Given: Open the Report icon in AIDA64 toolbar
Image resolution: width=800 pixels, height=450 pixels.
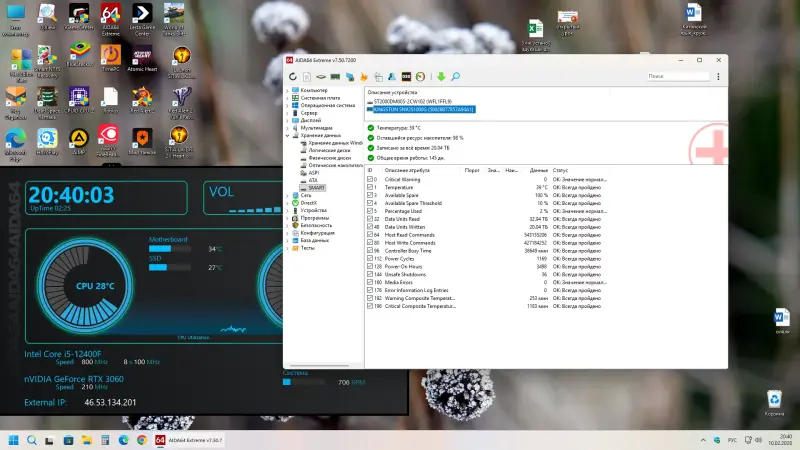Looking at the screenshot, I should pos(307,77).
